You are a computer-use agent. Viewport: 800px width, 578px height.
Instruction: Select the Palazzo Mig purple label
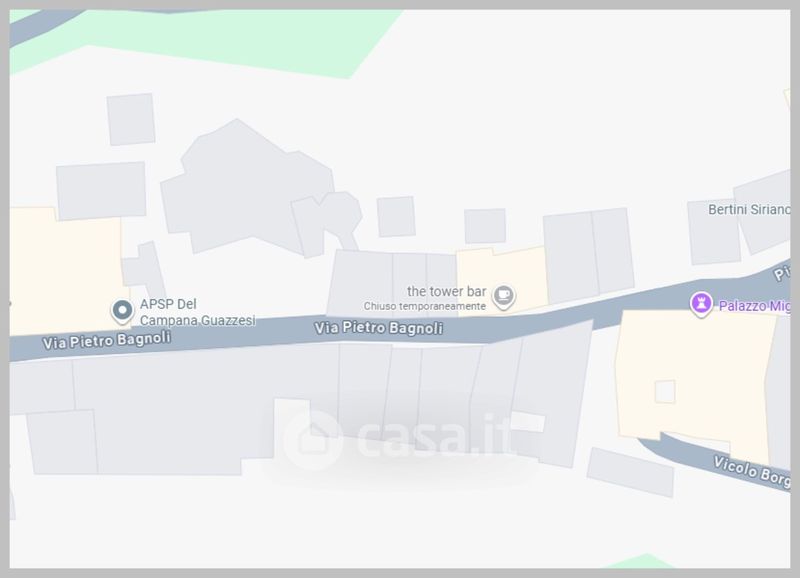754,306
